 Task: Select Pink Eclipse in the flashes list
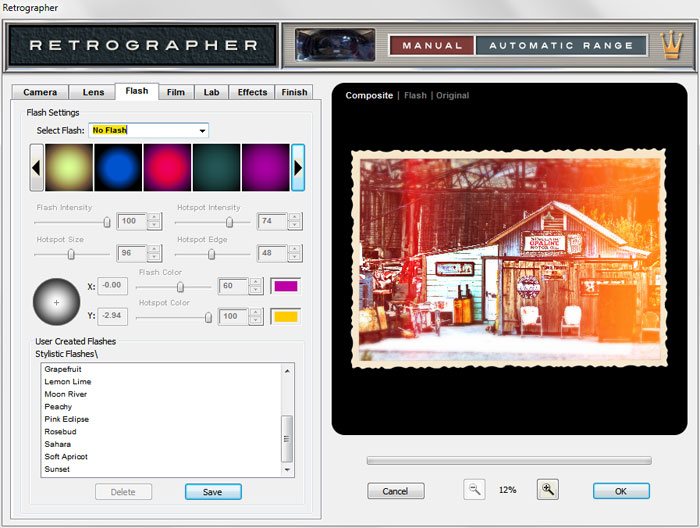(x=67, y=419)
